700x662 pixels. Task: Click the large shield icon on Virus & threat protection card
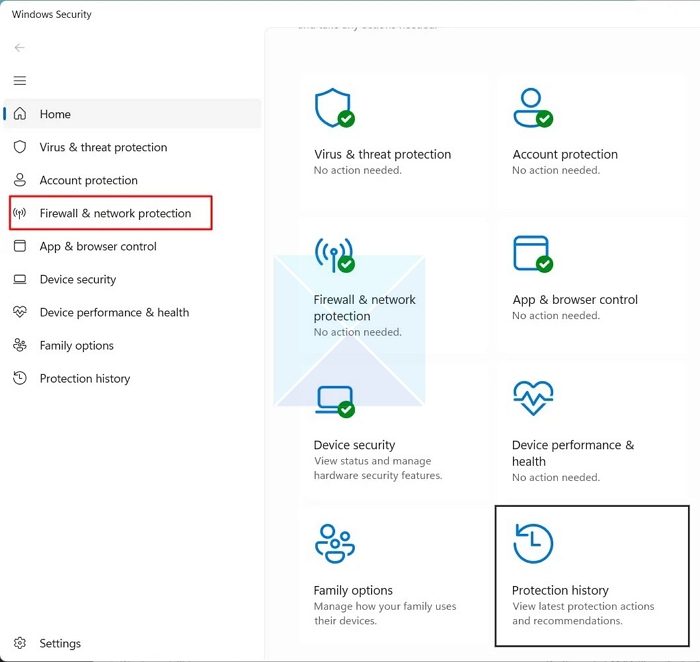click(x=335, y=108)
